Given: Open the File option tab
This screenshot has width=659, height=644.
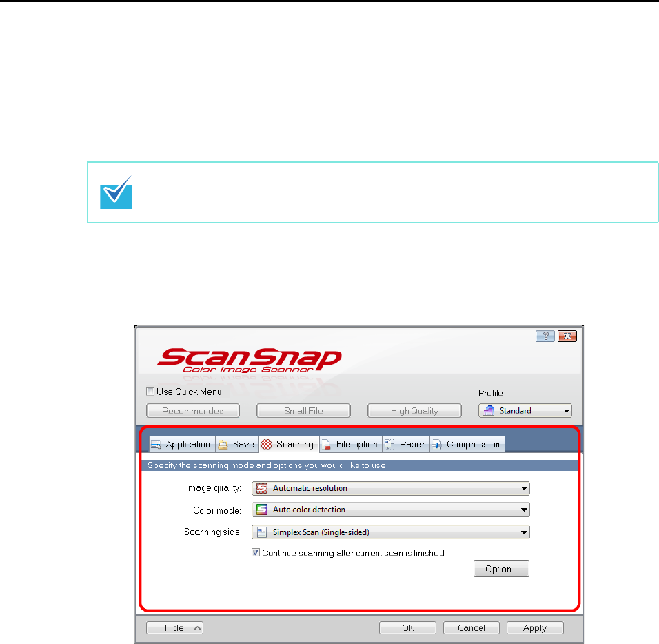Looking at the screenshot, I should click(x=350, y=444).
